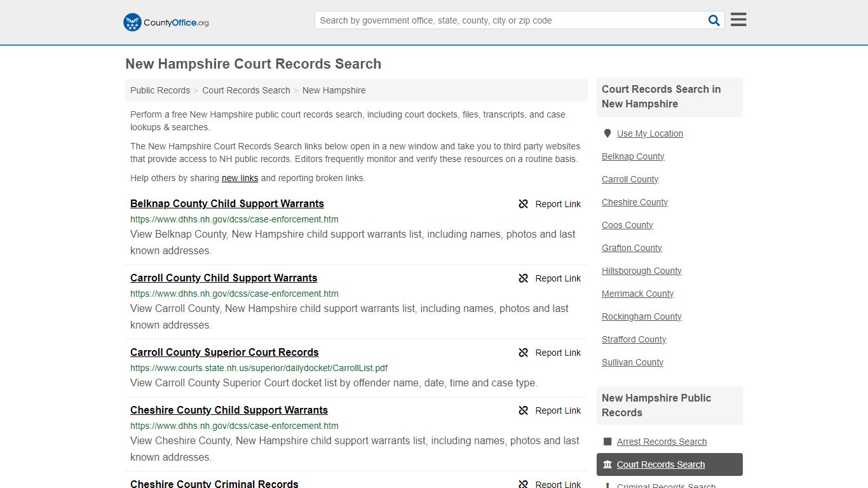Click broken-link icon for Carroll County Superior Court Records
Screen dimensions: 868x488
click(524, 353)
